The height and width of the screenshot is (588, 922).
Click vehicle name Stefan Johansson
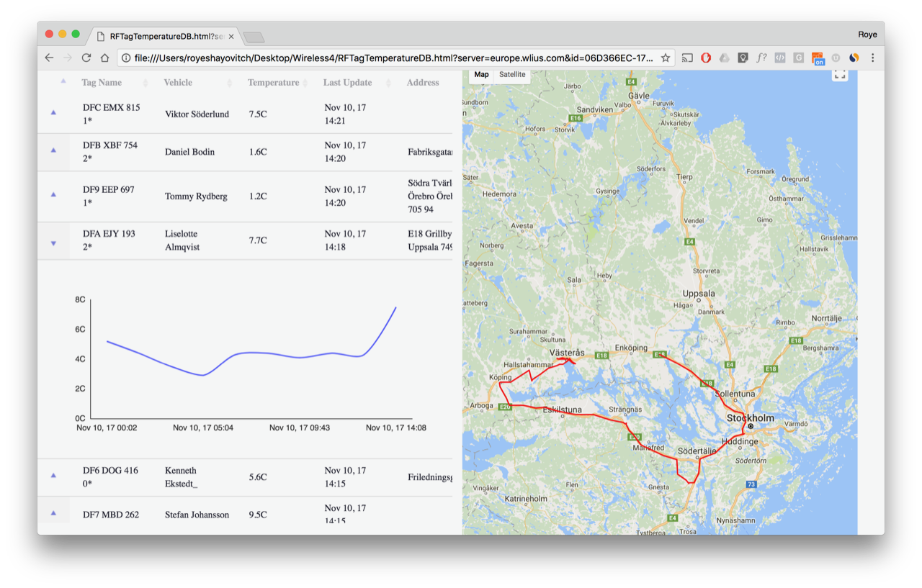point(197,515)
